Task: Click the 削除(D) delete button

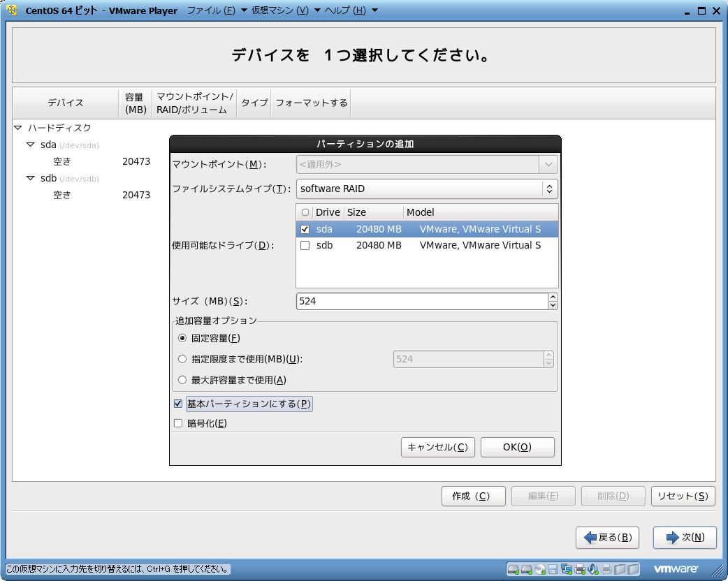Action: point(613,496)
